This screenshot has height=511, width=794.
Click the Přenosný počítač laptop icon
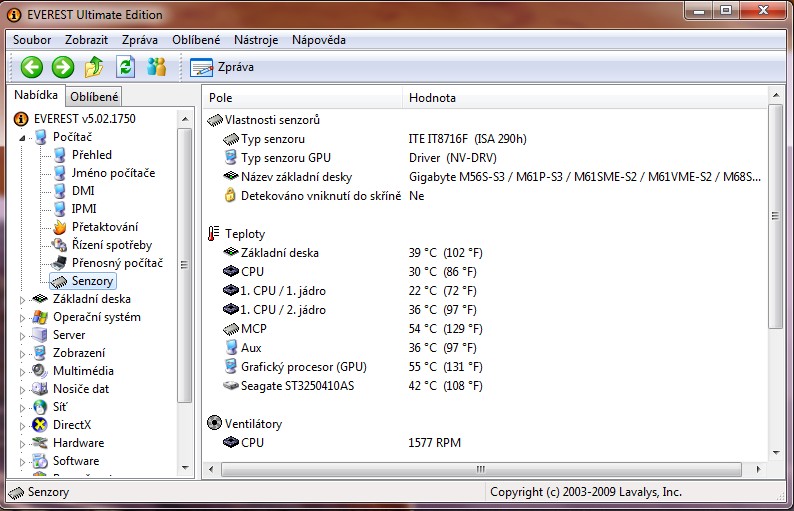point(59,263)
